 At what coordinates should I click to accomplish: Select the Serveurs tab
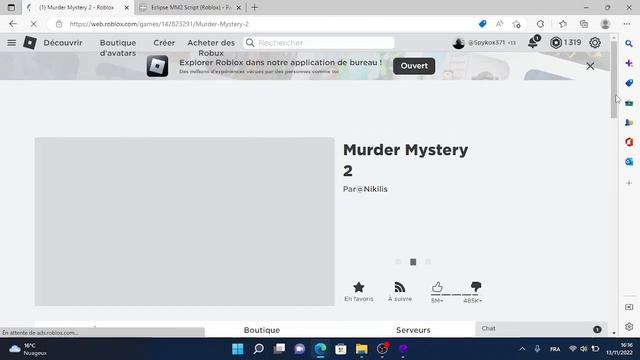(x=413, y=330)
